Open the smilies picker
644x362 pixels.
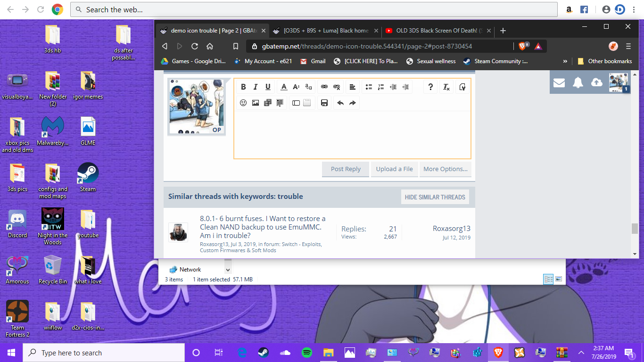click(243, 103)
